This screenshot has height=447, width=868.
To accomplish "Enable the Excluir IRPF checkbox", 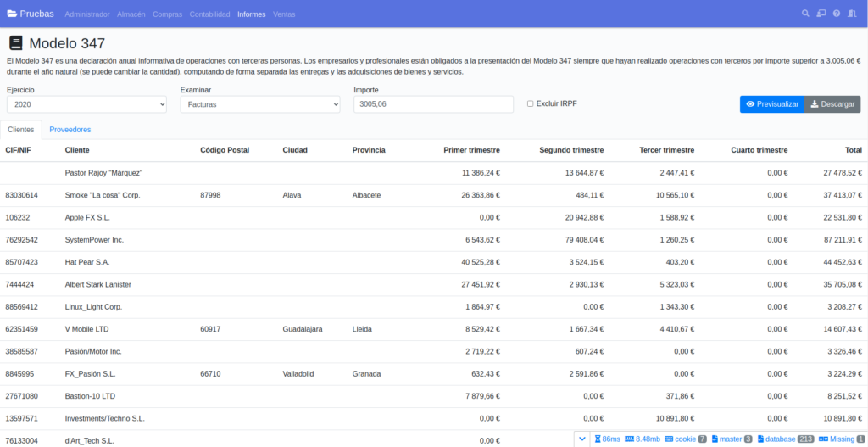I will click(531, 103).
